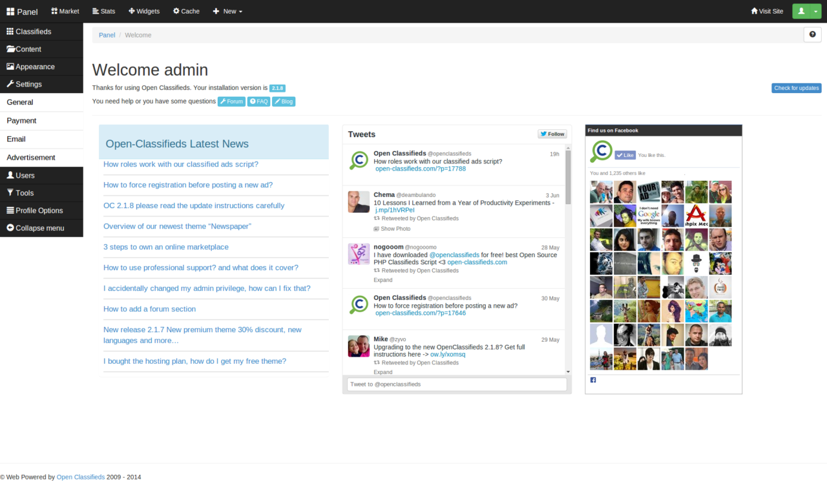Click the tweets timeline scrollbar thumb

pyautogui.click(x=569, y=178)
